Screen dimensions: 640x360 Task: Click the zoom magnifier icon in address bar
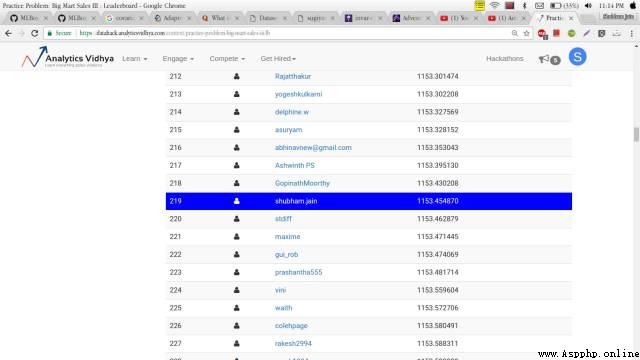pyautogui.click(x=515, y=33)
